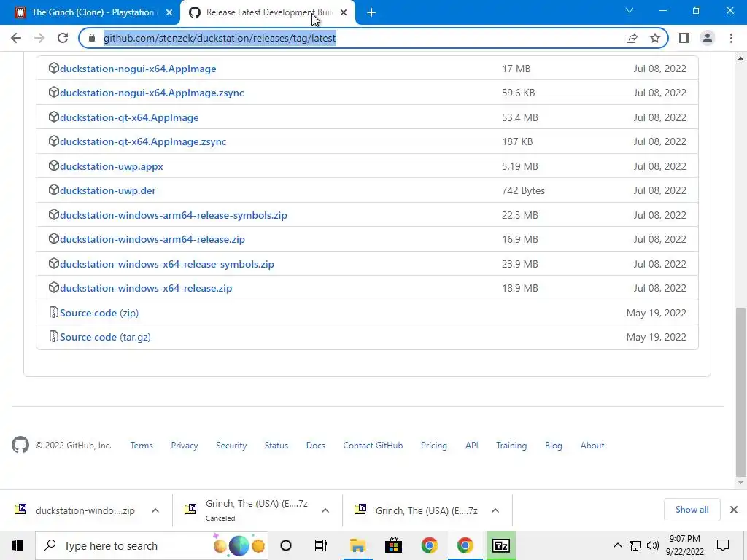
Task: Expand options for completed Grinch 7z download
Action: click(x=495, y=510)
